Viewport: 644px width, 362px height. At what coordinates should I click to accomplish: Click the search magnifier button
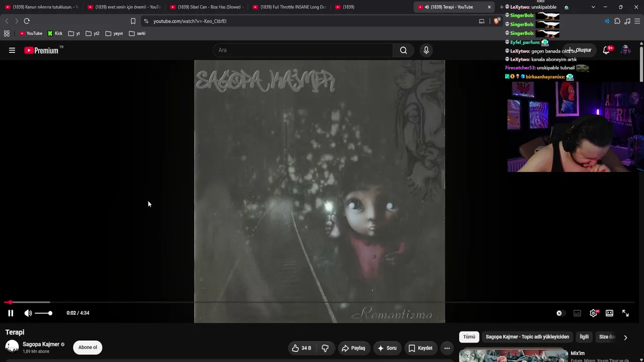pos(404,50)
